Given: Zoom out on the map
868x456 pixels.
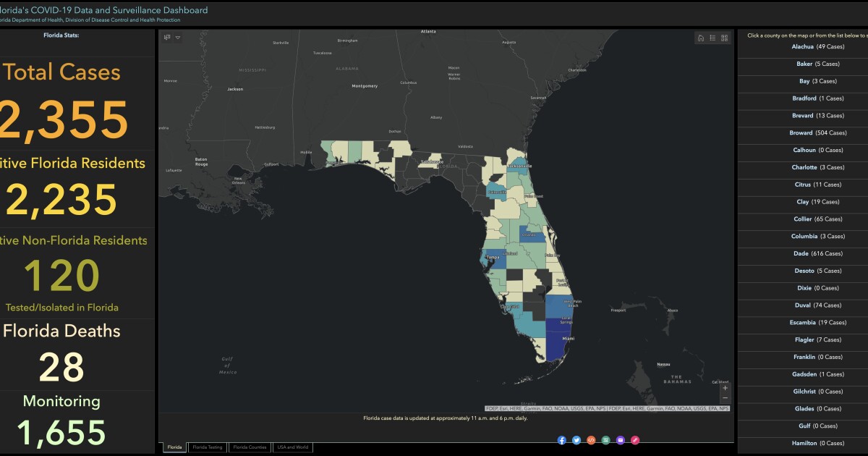Looking at the screenshot, I should pyautogui.click(x=726, y=398).
